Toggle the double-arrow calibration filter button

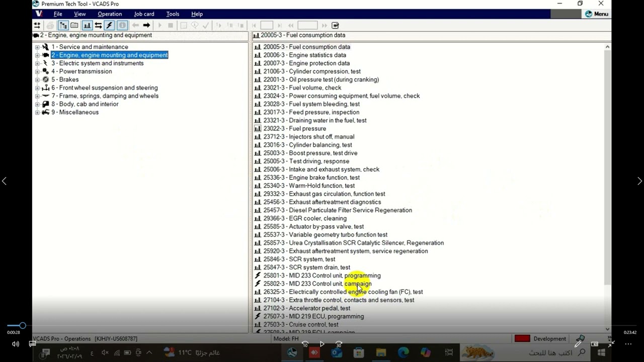(x=98, y=25)
